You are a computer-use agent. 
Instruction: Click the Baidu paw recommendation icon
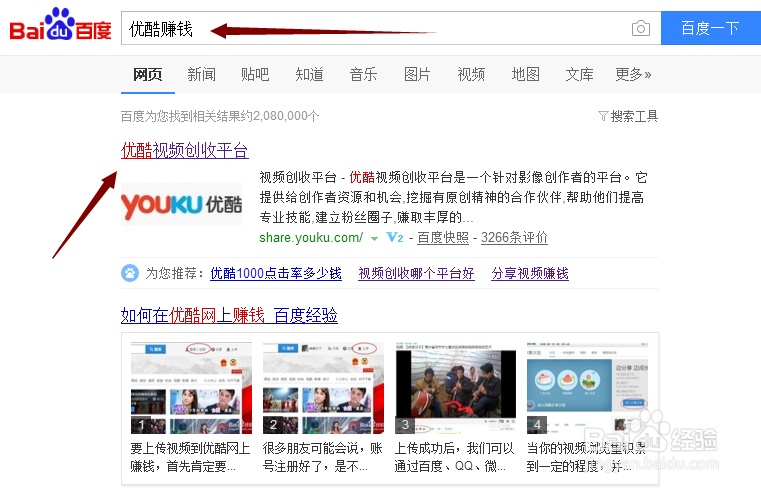click(x=130, y=273)
